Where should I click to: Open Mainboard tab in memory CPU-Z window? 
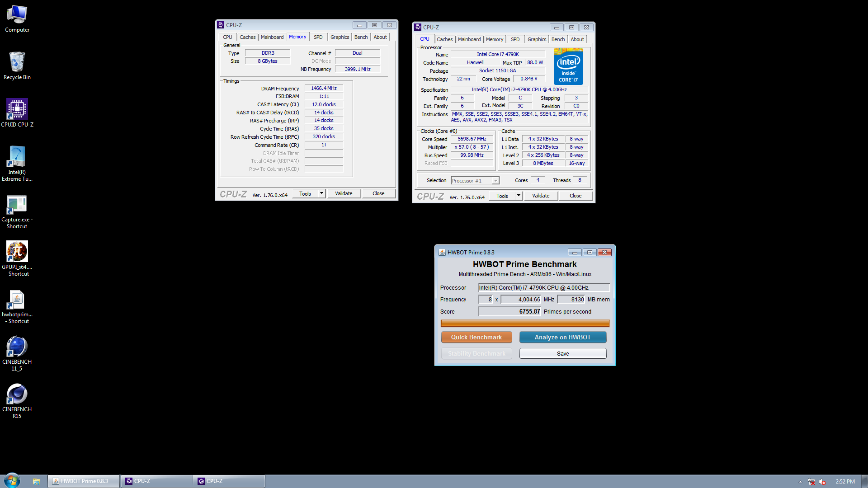(x=272, y=37)
